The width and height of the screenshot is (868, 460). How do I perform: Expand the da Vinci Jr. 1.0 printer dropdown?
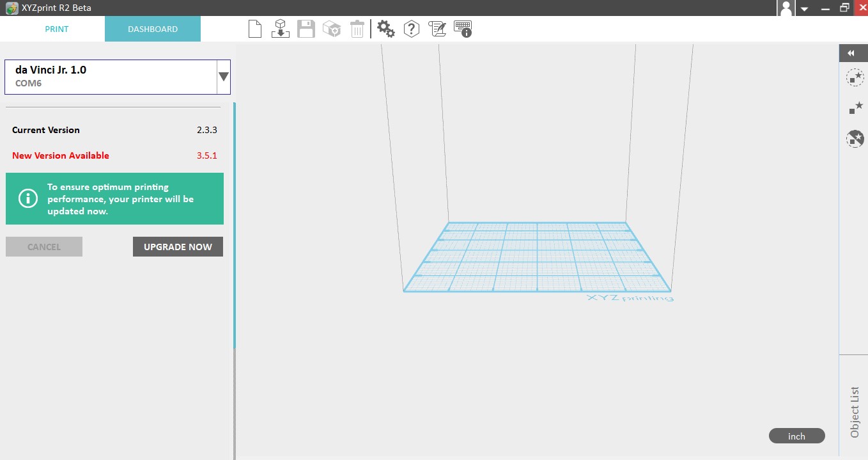click(224, 77)
